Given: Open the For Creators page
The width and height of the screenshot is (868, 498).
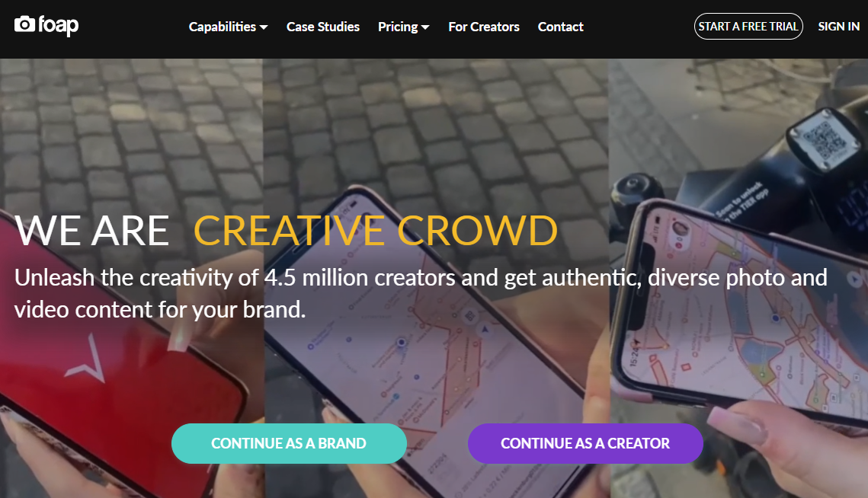Looking at the screenshot, I should click(x=484, y=27).
